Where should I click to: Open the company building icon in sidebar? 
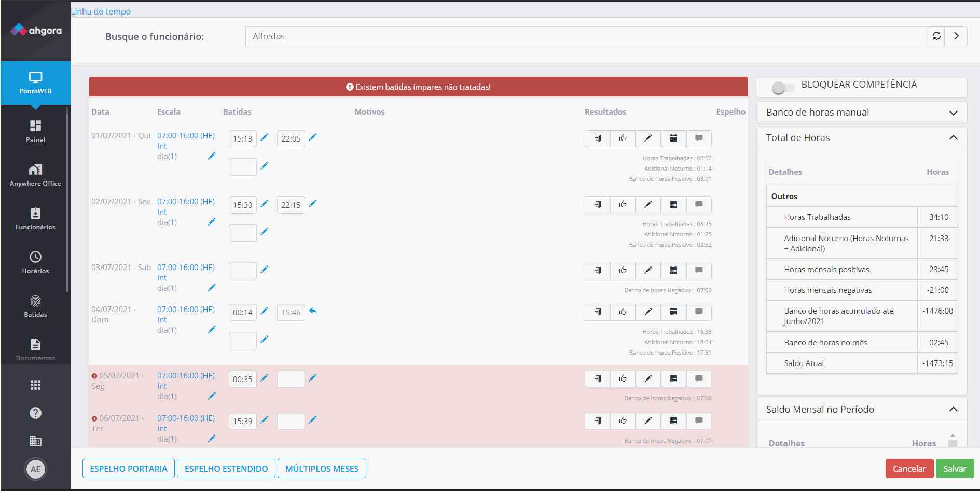pos(35,441)
